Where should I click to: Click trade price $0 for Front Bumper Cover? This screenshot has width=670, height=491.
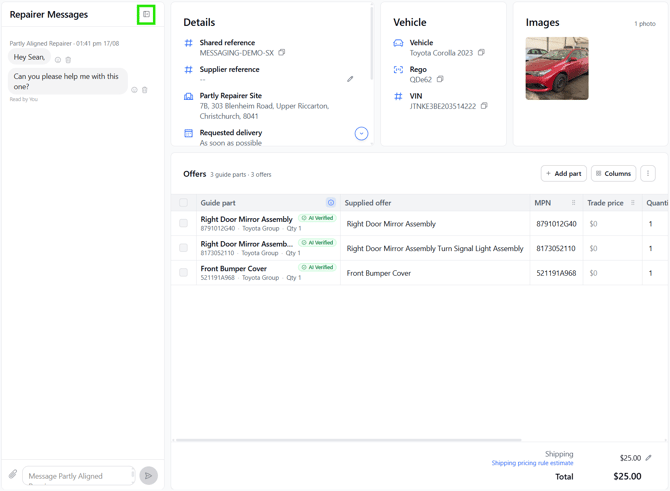coord(594,273)
